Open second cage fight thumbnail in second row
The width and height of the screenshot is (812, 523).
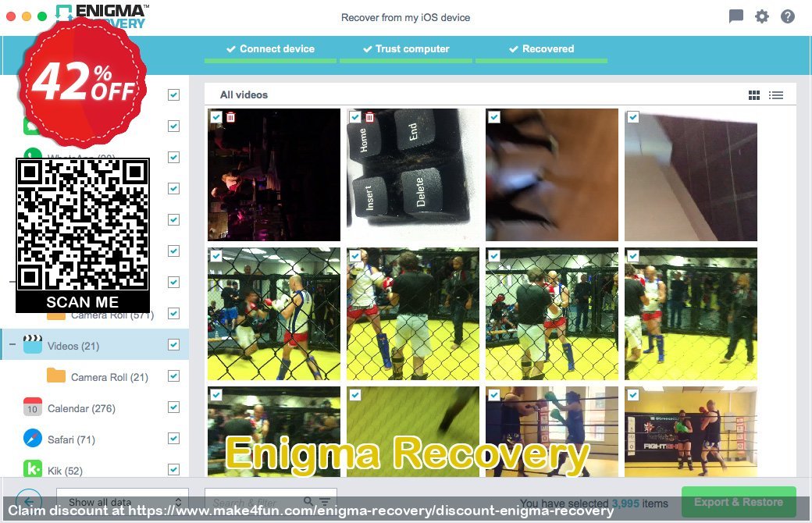pyautogui.click(x=413, y=314)
